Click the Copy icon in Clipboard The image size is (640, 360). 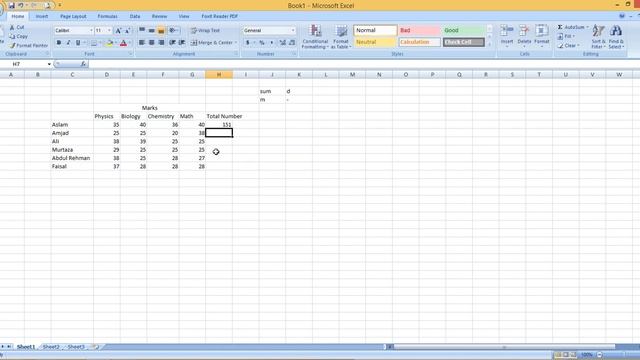tap(12, 36)
